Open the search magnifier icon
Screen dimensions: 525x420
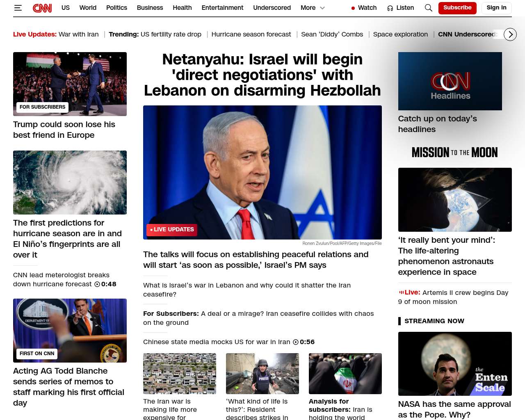(x=429, y=8)
